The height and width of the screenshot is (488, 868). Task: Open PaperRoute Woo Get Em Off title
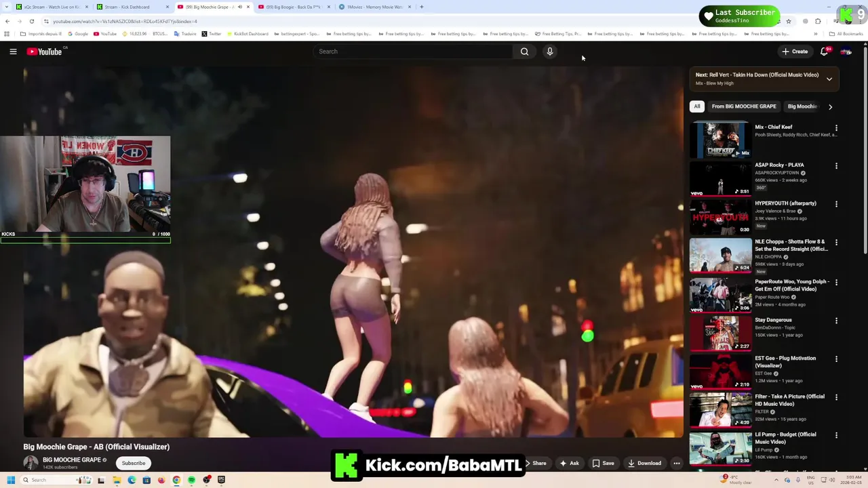pos(792,285)
